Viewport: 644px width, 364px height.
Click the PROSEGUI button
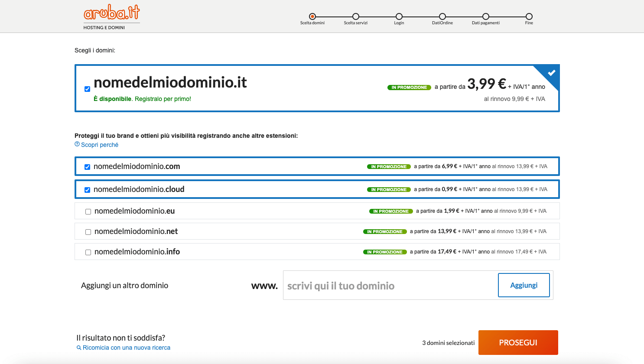point(517,342)
